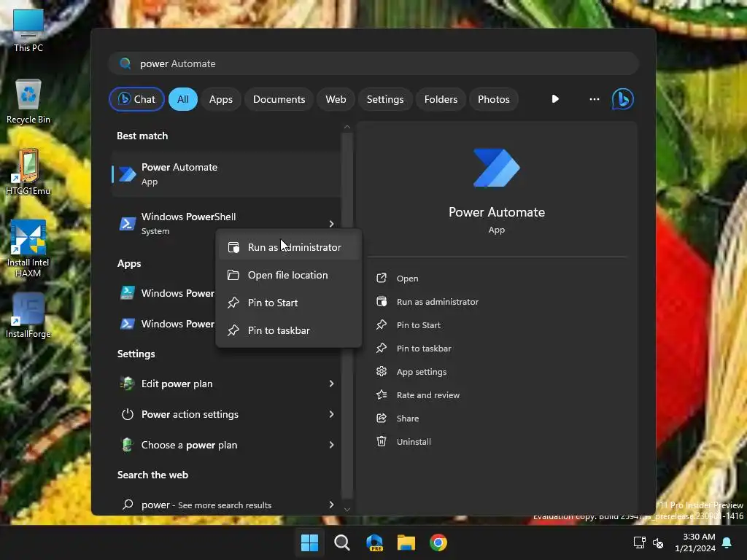Click the scroll-down arrow of results list
The height and width of the screenshot is (560, 747).
tap(347, 509)
